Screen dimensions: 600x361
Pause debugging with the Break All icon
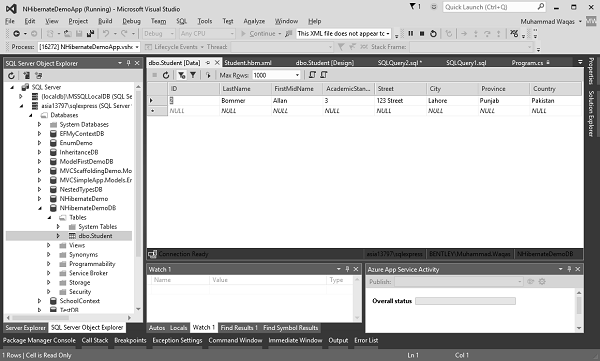click(411, 34)
